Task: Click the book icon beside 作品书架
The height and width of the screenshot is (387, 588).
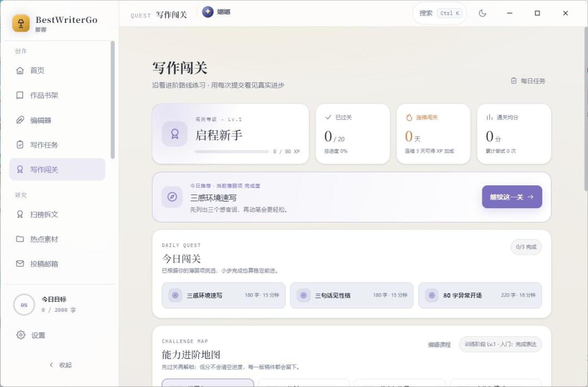Action: pyautogui.click(x=20, y=95)
